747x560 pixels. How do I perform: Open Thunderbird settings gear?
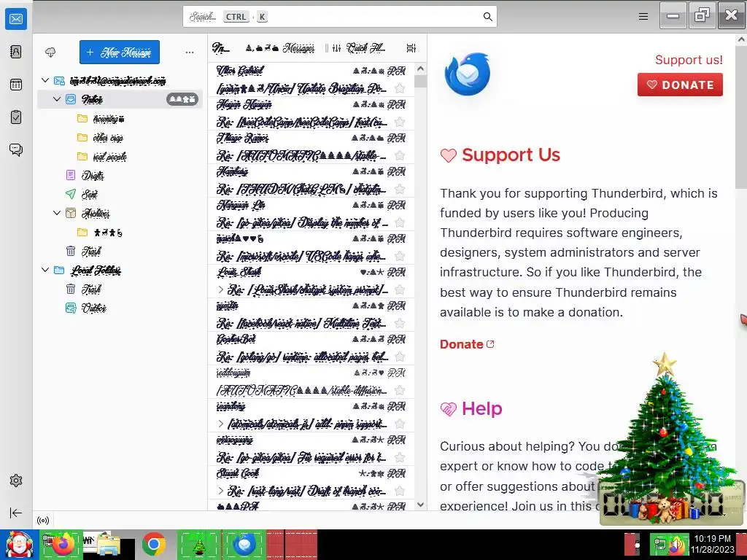click(x=16, y=481)
